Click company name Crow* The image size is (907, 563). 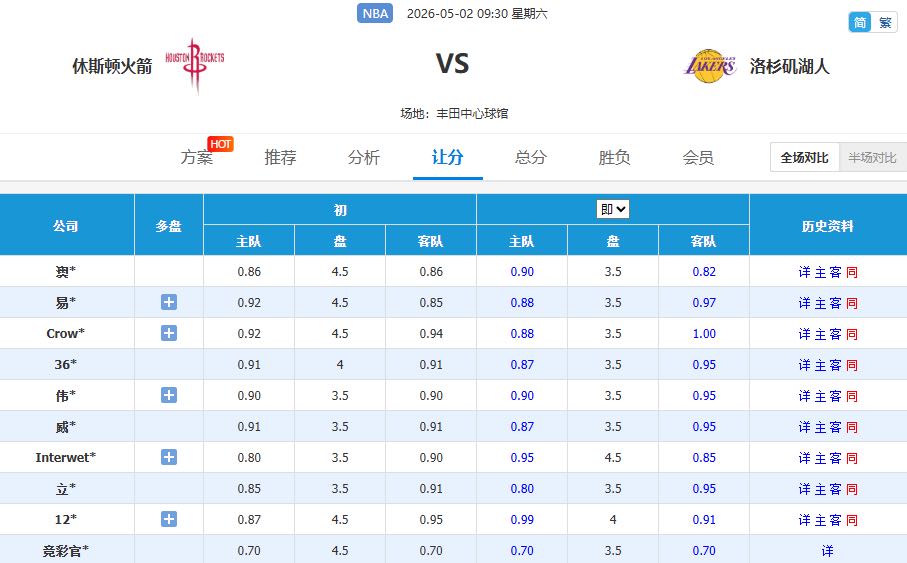click(x=65, y=333)
